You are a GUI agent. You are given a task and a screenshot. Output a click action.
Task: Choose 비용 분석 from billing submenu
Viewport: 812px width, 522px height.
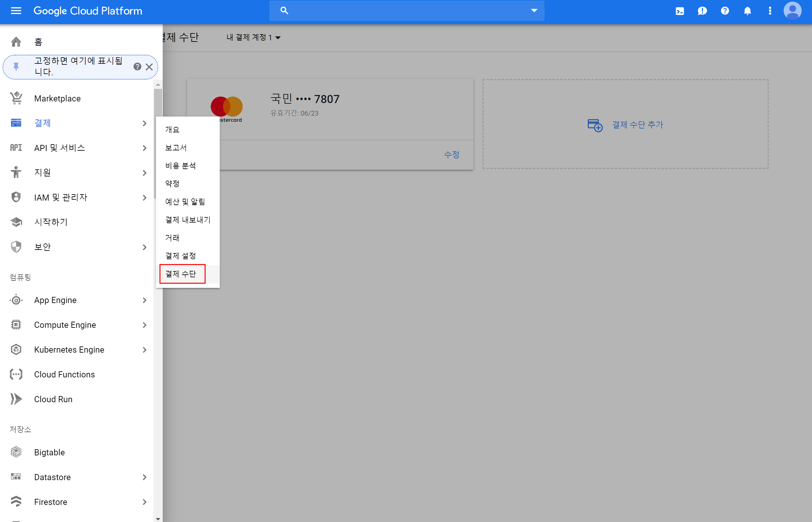click(180, 166)
